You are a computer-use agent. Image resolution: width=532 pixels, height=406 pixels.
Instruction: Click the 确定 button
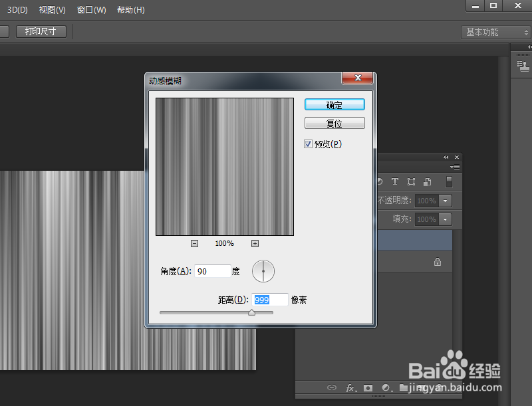click(x=334, y=104)
